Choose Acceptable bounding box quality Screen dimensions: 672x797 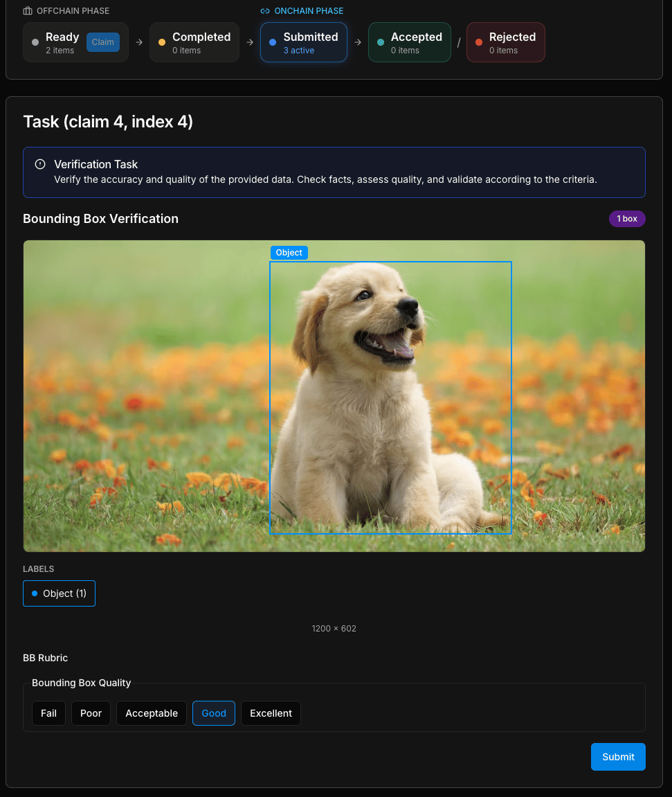point(152,713)
